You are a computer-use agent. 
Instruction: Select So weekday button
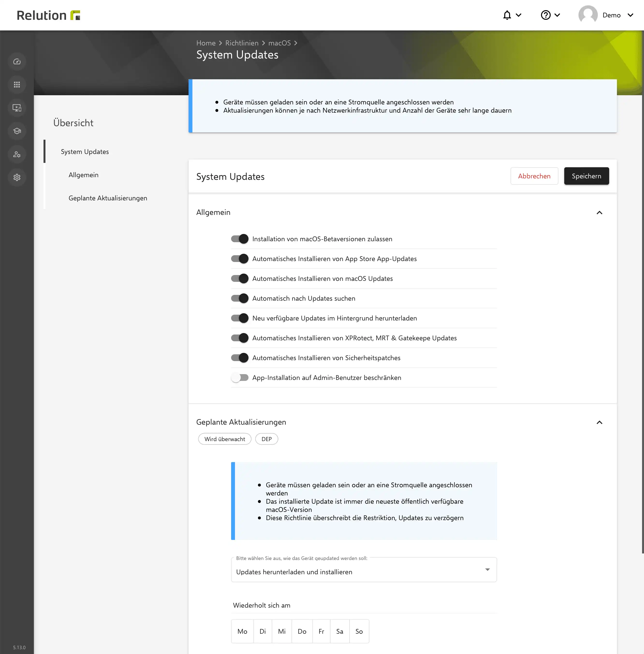[x=359, y=631]
